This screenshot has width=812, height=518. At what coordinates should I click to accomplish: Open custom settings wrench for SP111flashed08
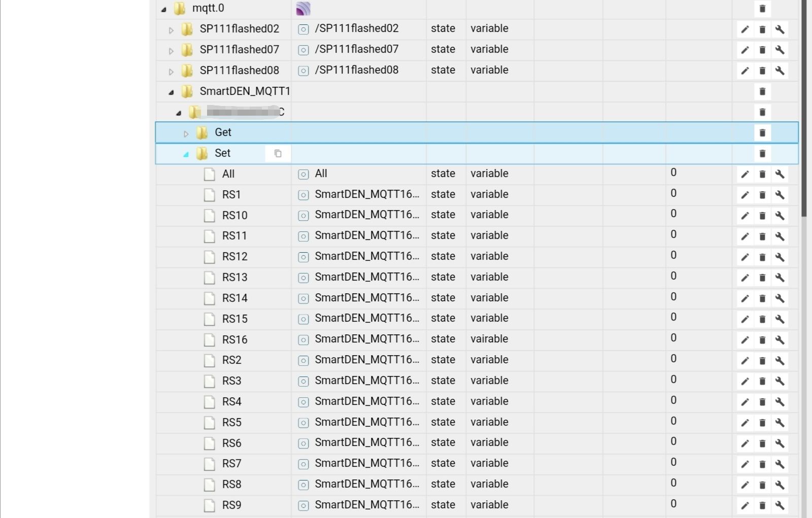(780, 71)
